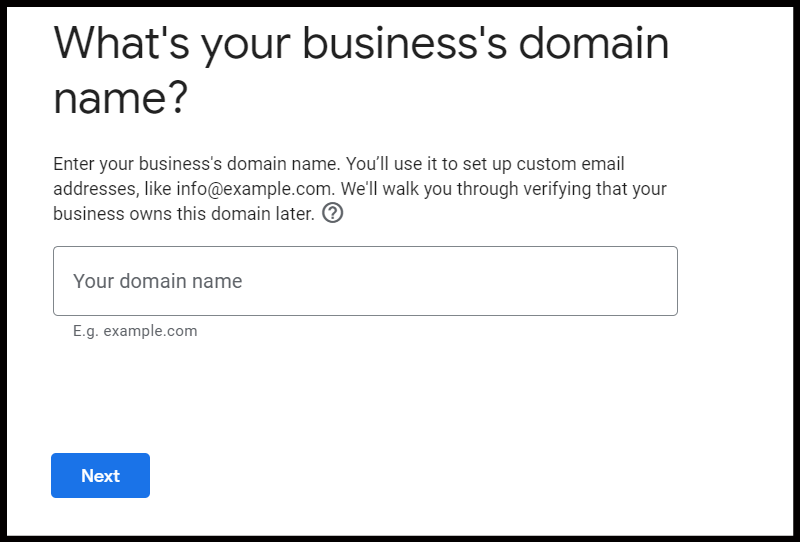Click the 'business owns this domain later' sentence
Screen dimensions: 800x542
tap(184, 214)
